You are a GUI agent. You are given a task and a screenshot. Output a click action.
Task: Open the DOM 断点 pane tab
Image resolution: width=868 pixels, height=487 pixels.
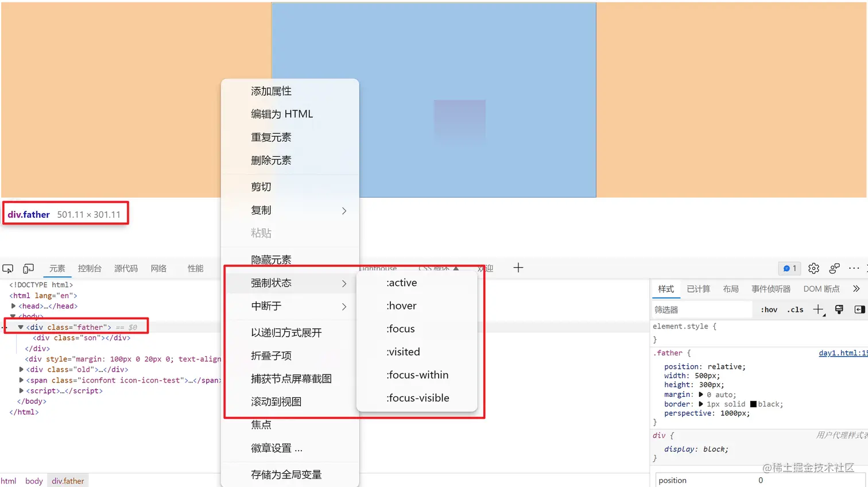[x=821, y=289]
